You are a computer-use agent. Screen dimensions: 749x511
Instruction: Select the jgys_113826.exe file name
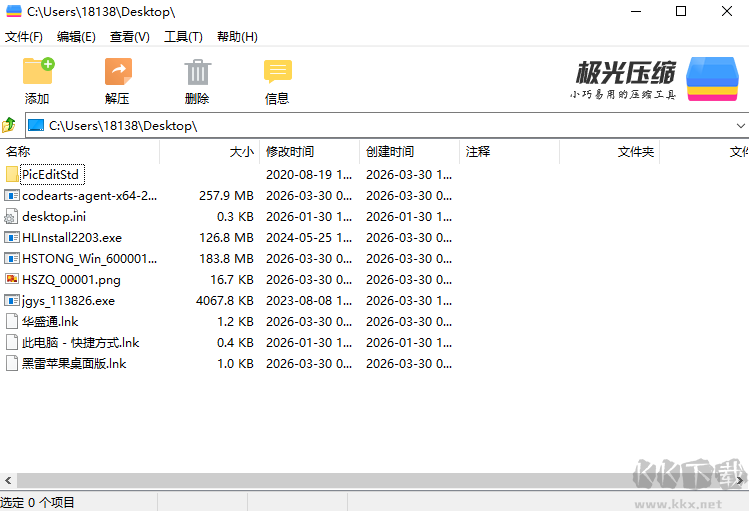pos(68,300)
